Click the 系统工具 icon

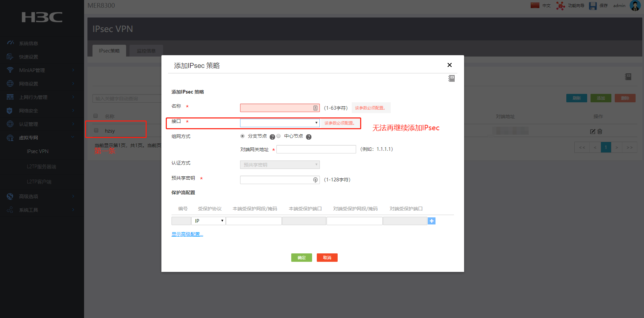(x=10, y=210)
